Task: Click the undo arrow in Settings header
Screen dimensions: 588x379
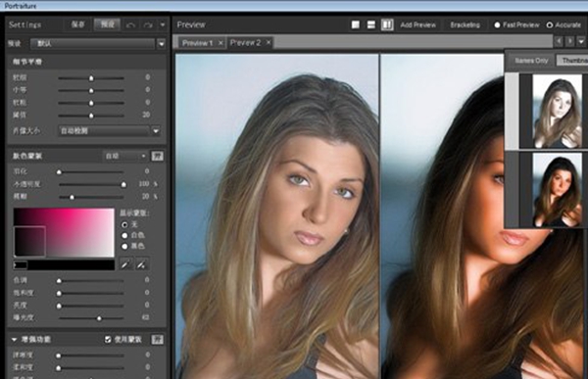Action: point(130,25)
